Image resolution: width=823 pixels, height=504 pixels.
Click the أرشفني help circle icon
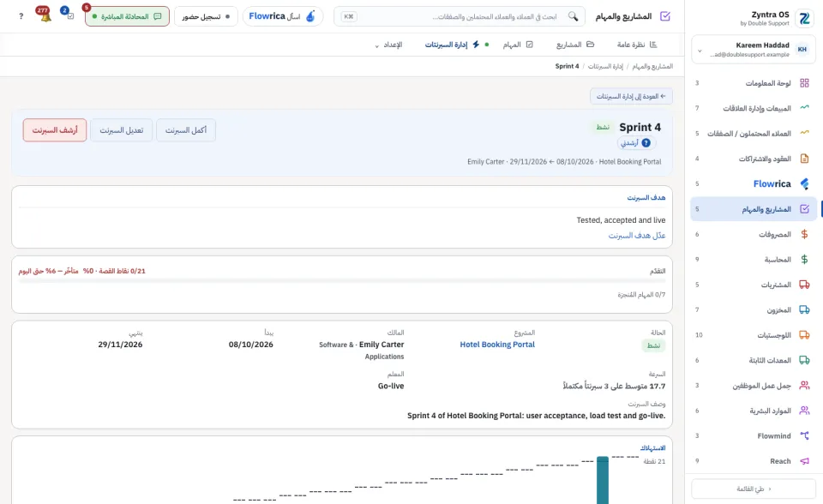click(646, 143)
